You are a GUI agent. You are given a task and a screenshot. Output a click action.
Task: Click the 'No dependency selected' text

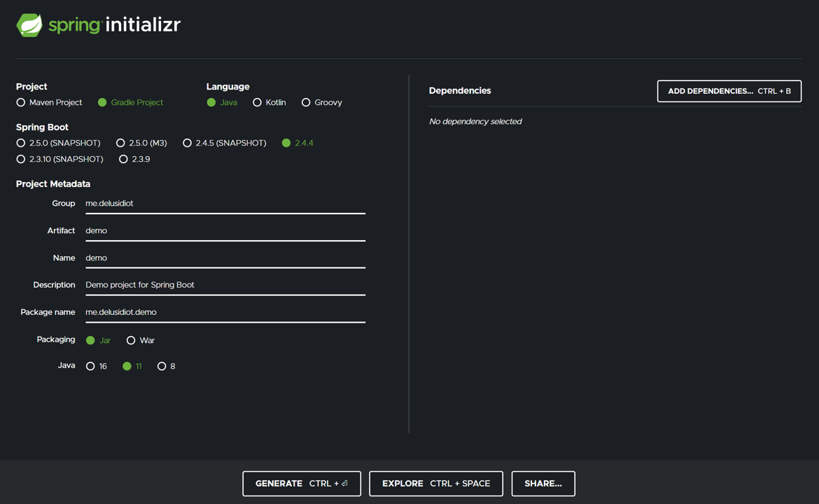click(475, 122)
